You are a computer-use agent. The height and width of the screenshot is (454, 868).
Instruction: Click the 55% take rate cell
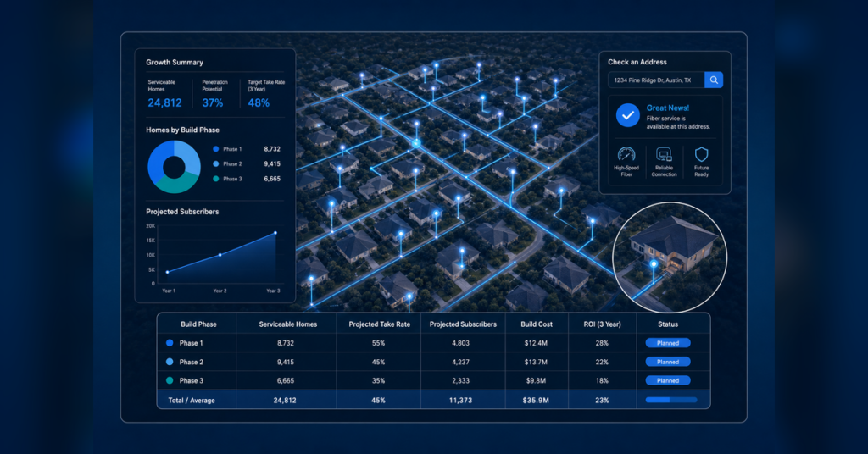pyautogui.click(x=378, y=343)
